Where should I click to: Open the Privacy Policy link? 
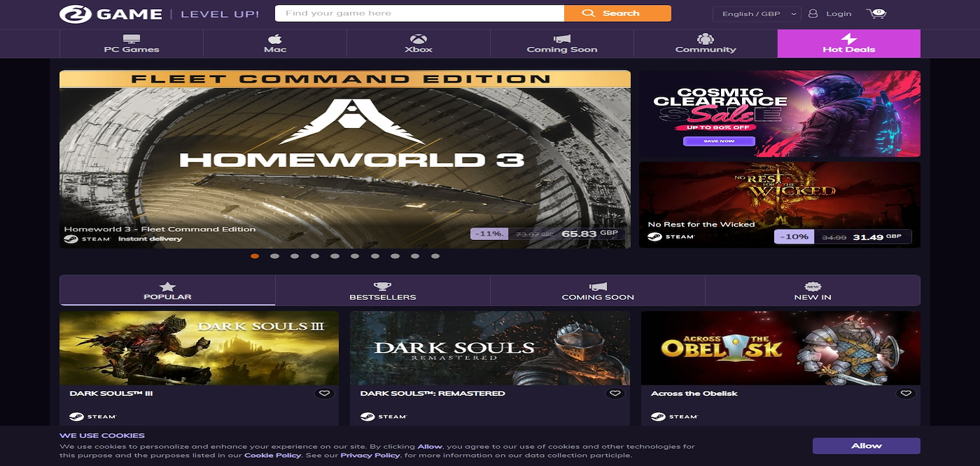370,456
